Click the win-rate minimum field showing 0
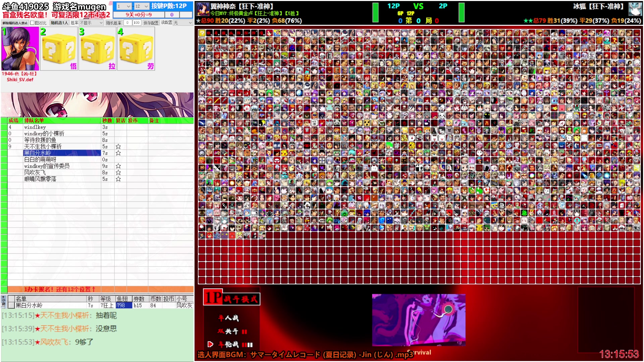644x362 pixels. click(127, 23)
